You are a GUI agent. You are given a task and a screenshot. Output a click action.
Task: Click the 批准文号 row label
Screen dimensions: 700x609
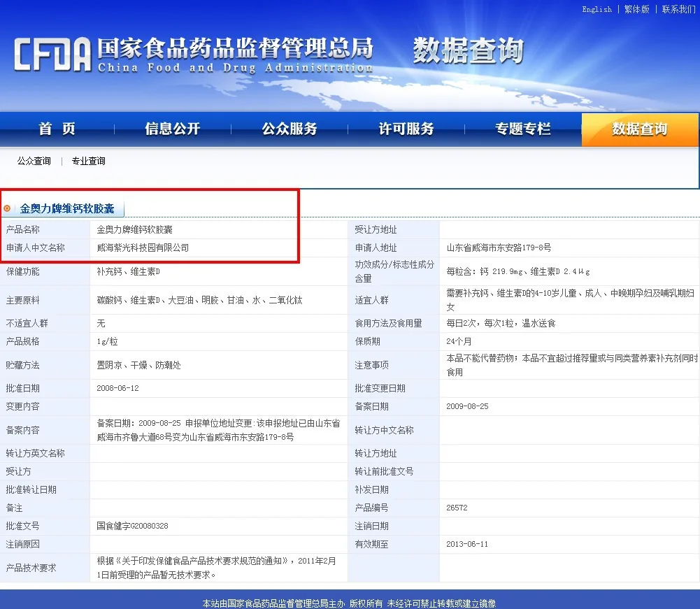click(x=23, y=526)
